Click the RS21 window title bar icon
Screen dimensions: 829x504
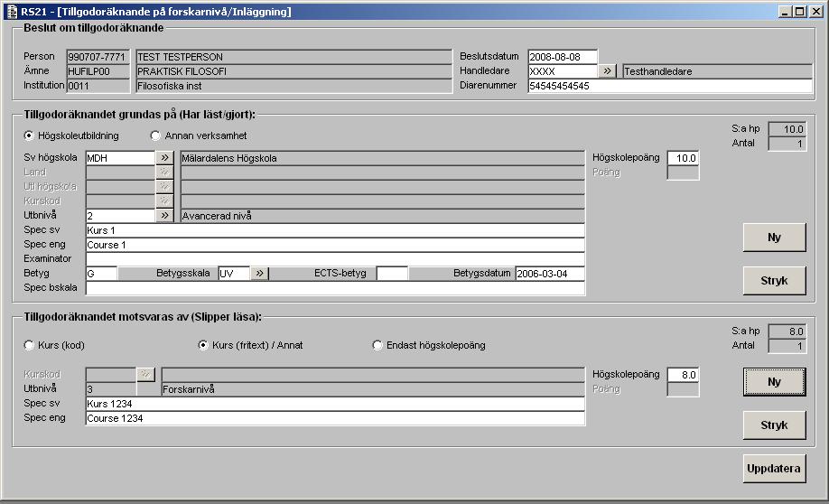[12, 11]
